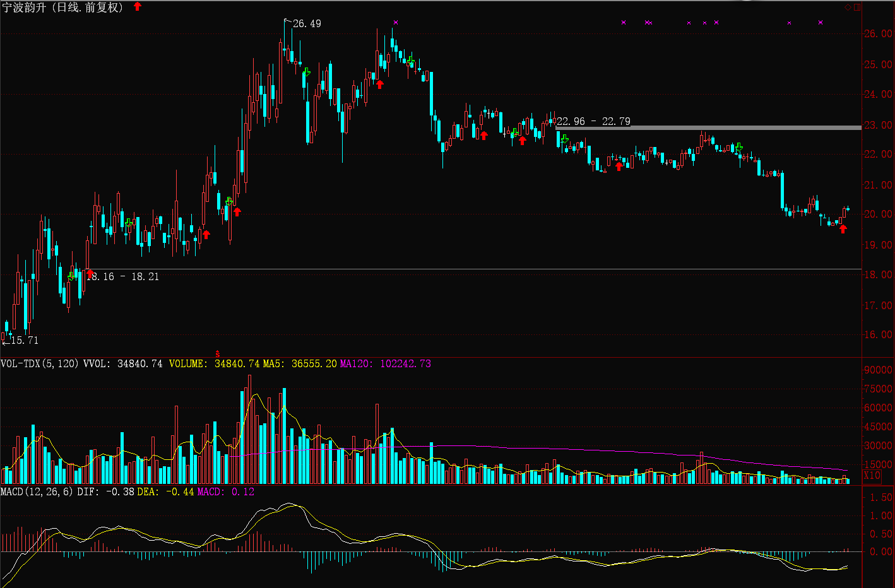The image size is (895, 588).
Task: Click the split-panel square icon
Action: 857,8
